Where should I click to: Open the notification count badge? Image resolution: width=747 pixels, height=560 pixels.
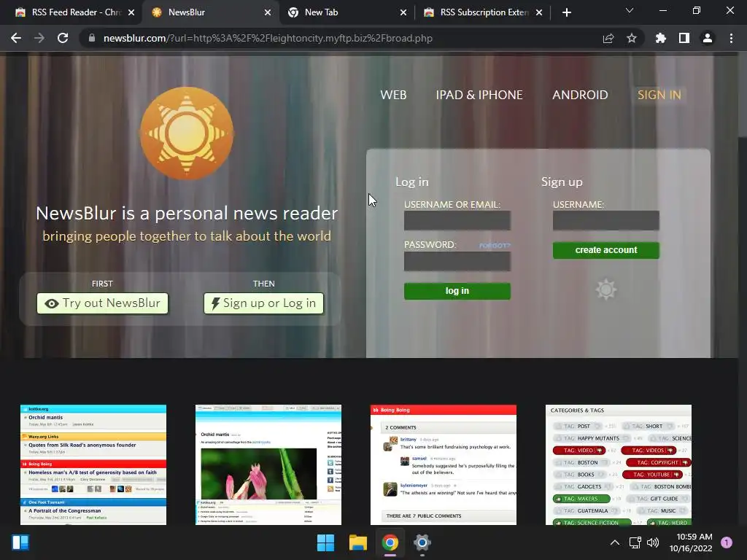(x=727, y=542)
